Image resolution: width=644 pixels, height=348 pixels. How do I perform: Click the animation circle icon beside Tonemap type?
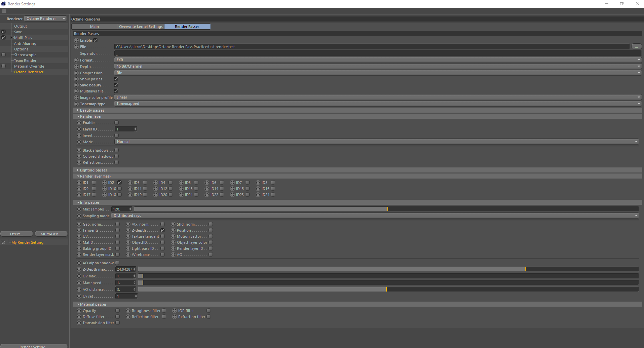pyautogui.click(x=76, y=104)
